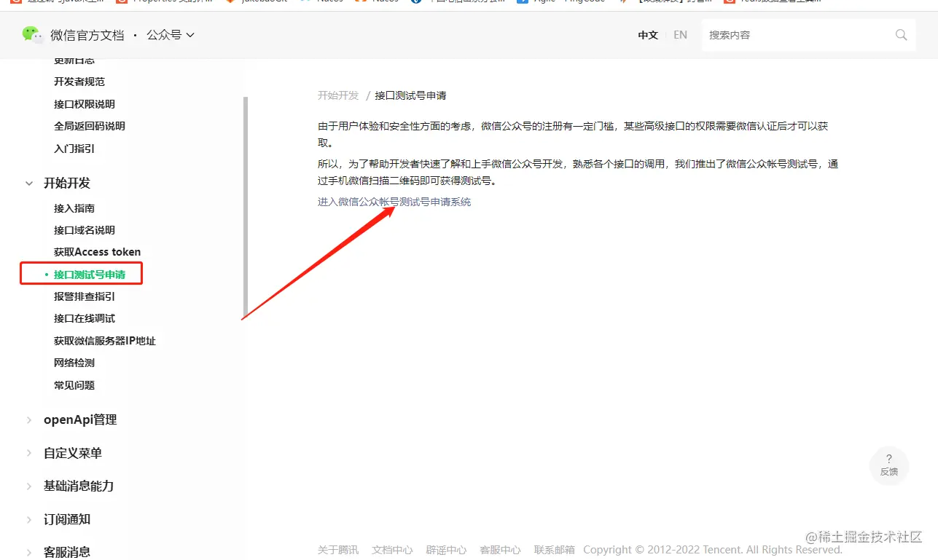938x560 pixels.
Task: Open the 客服中心 footer link
Action: 500,550
